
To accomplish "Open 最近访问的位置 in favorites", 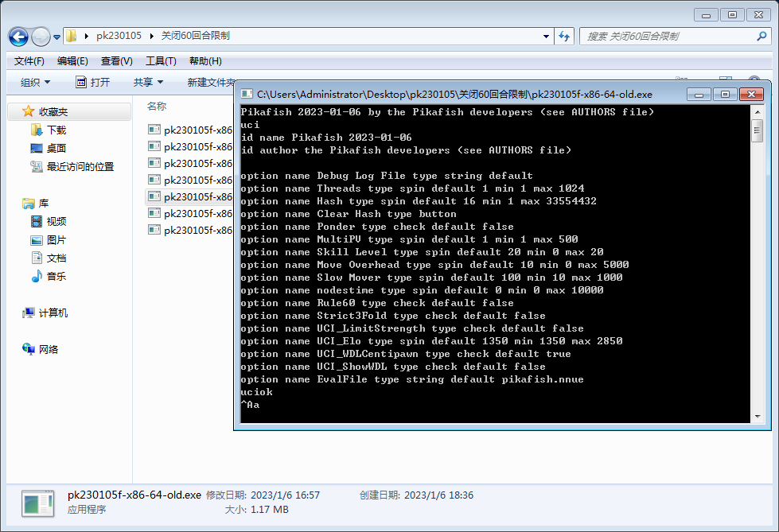I will point(80,167).
